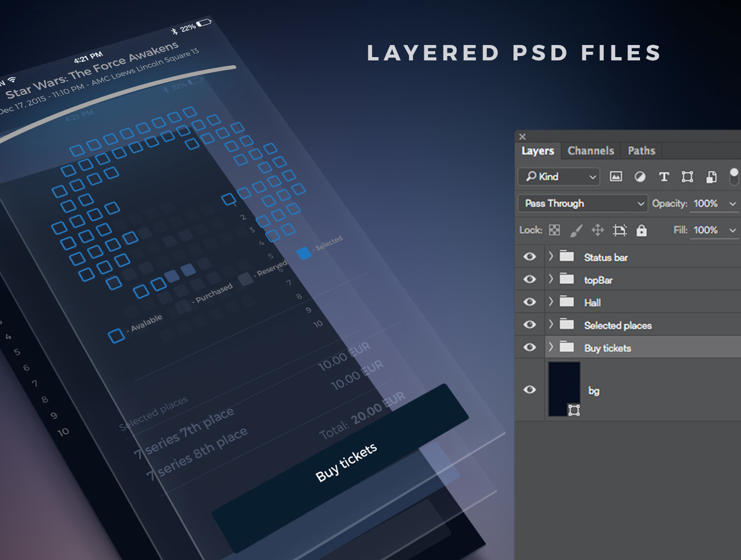Hide the bg layer
This screenshot has width=741, height=560.
(x=530, y=389)
